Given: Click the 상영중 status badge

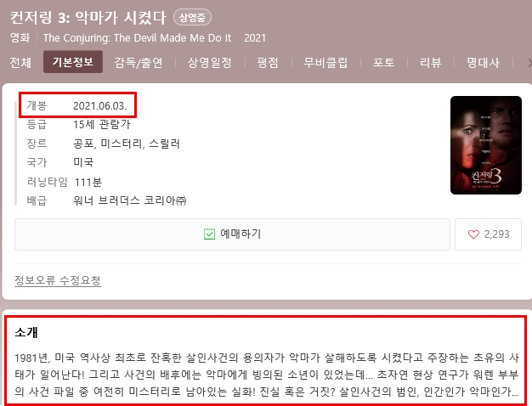Looking at the screenshot, I should 192,17.
